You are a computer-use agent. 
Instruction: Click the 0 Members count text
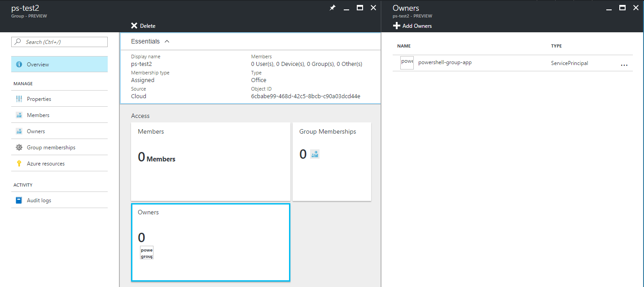pyautogui.click(x=157, y=157)
